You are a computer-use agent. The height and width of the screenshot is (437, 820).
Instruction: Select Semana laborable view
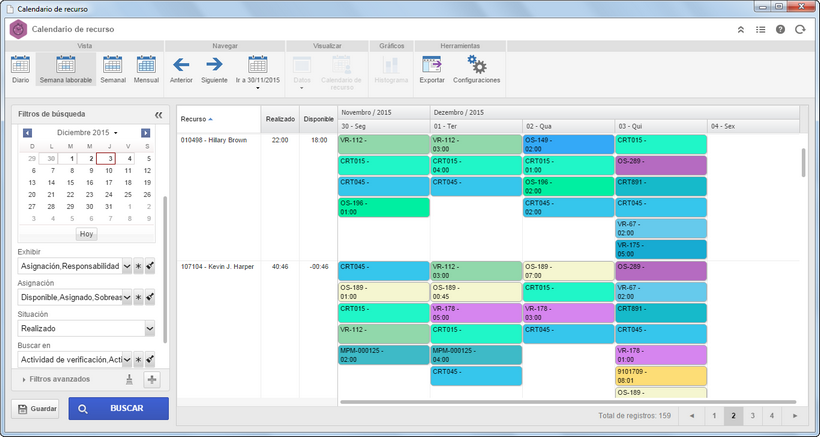click(66, 70)
